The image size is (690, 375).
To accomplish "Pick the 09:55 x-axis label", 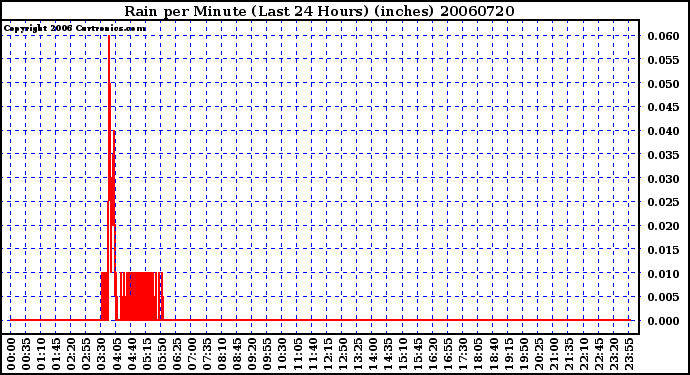I will click(x=267, y=354).
